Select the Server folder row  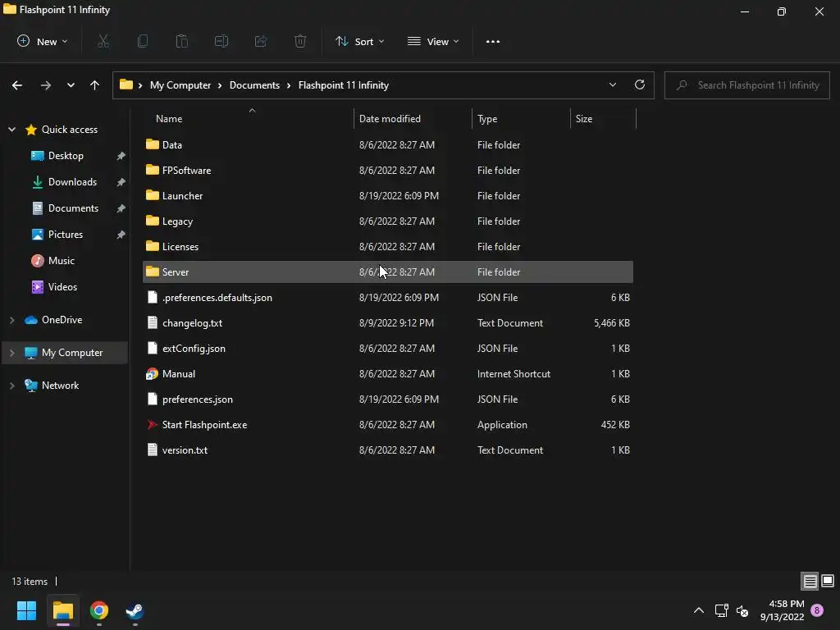click(x=388, y=272)
